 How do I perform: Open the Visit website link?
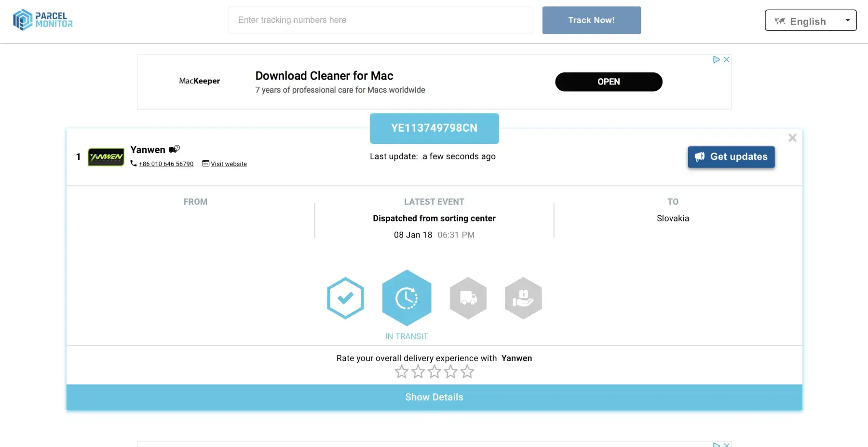(229, 164)
